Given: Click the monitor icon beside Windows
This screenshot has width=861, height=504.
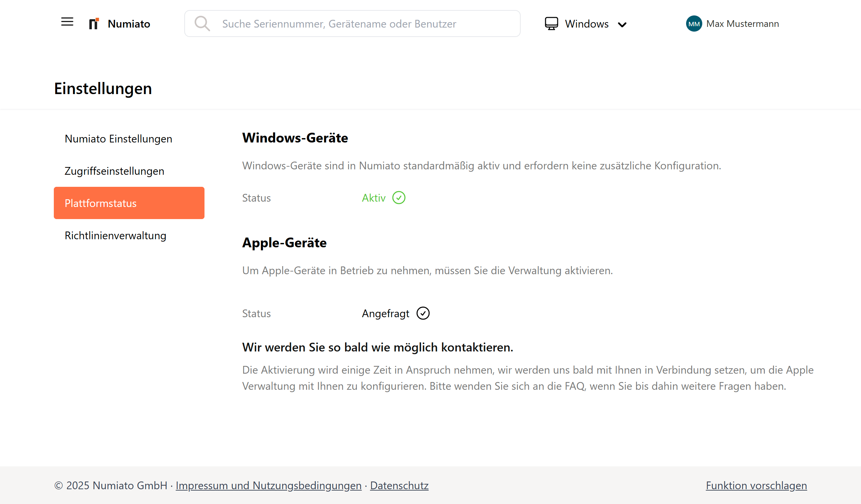Looking at the screenshot, I should point(551,24).
